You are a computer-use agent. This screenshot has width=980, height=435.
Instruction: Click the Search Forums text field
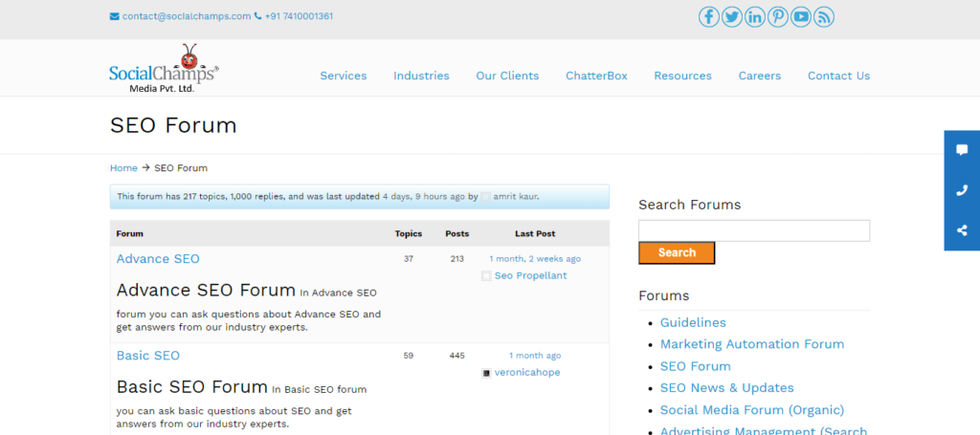pyautogui.click(x=754, y=230)
